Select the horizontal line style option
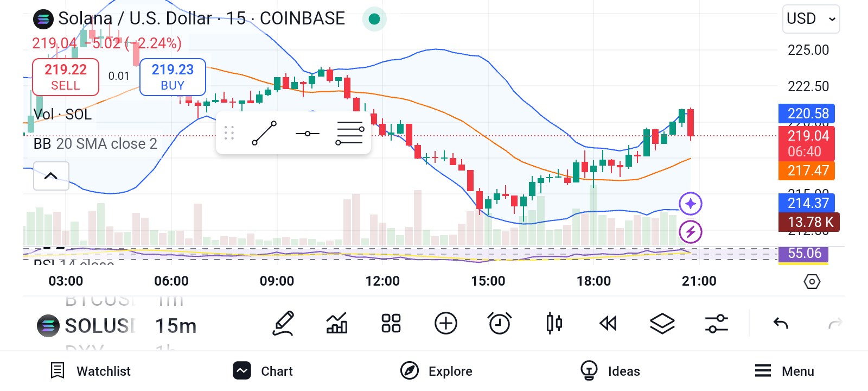The image size is (868, 391). (x=308, y=133)
